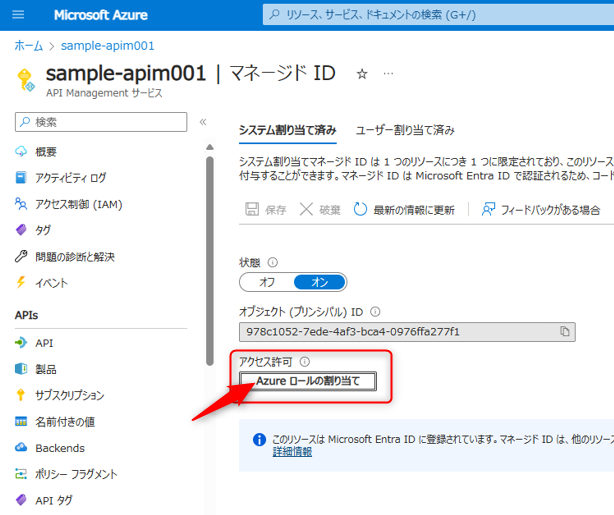Click 最新の情報に更新 refresh button
Viewport: 614px width, 515px height.
(x=404, y=210)
